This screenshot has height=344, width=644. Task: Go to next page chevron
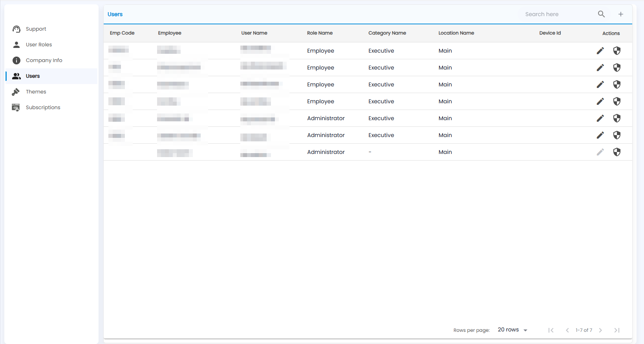pyautogui.click(x=600, y=330)
